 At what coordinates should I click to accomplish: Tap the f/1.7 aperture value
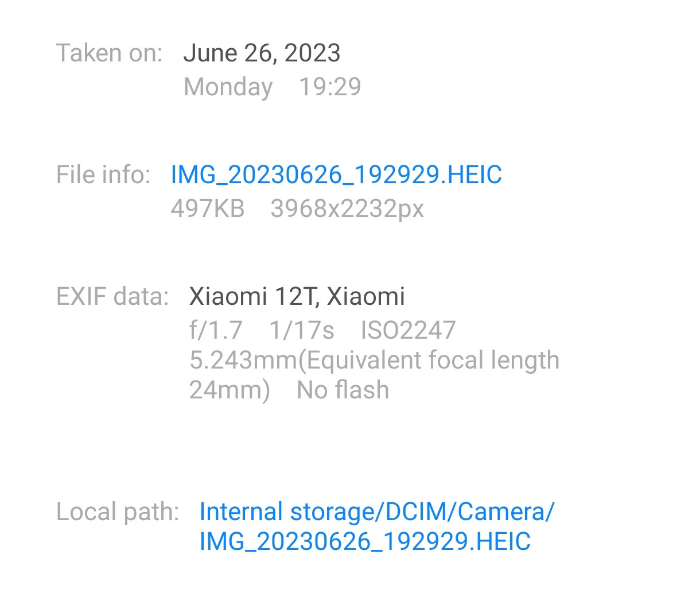point(216,331)
